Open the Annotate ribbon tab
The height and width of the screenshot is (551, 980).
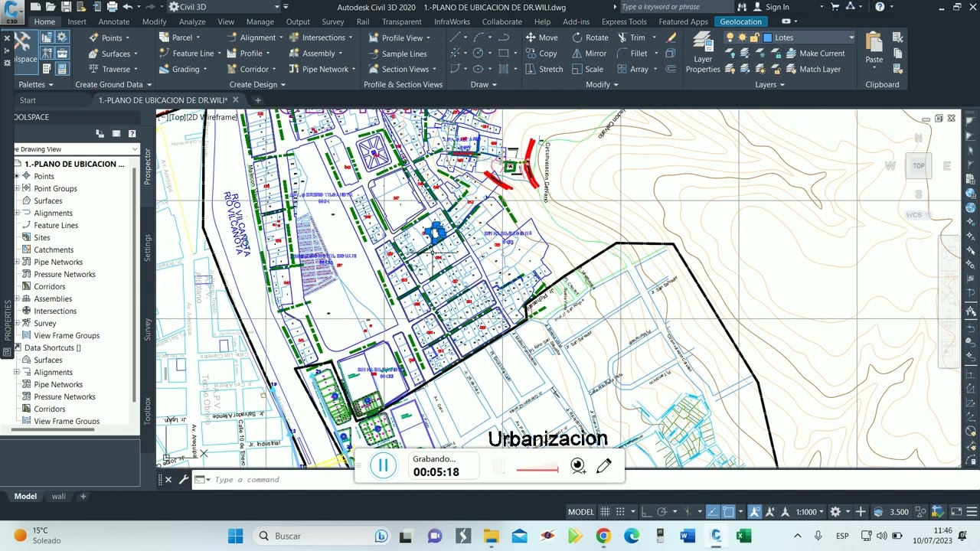point(113,21)
